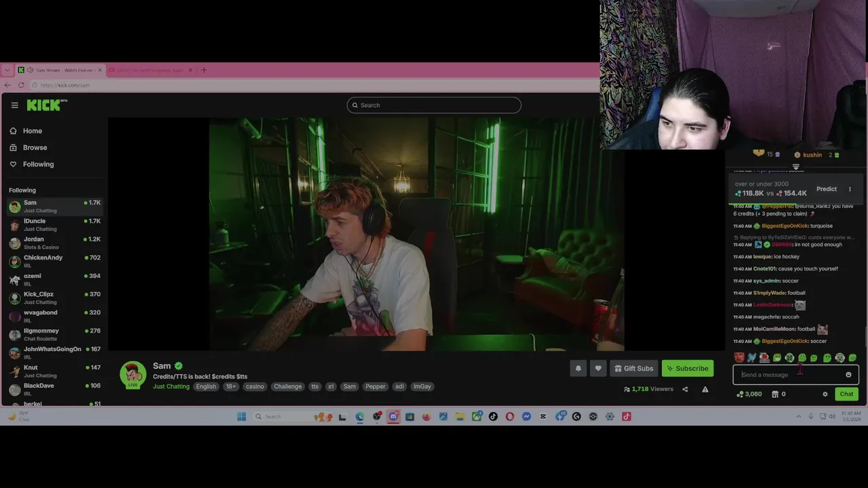The width and height of the screenshot is (868, 488).
Task: Open JohnWhatsGoingOn's channel
Action: (54, 352)
